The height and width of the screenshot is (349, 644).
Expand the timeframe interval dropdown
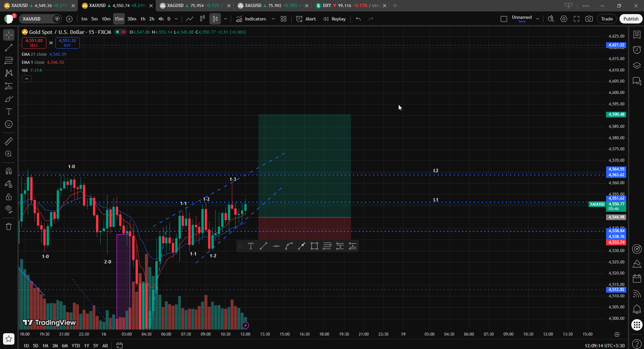click(176, 19)
